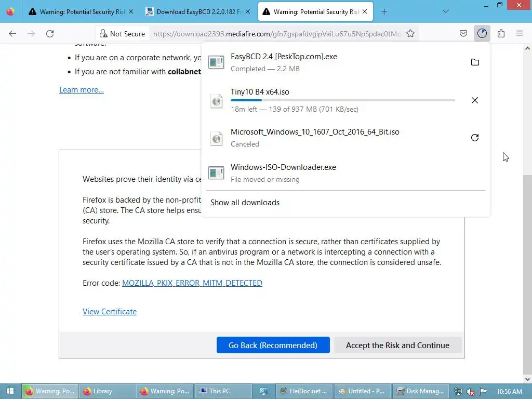
Task: Click the muted volume tray icon
Action: 471,392
